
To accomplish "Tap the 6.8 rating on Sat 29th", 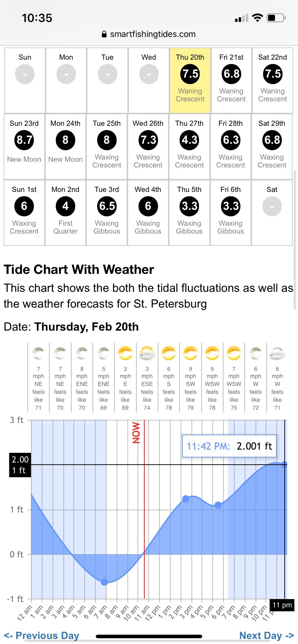I will pos(272,140).
